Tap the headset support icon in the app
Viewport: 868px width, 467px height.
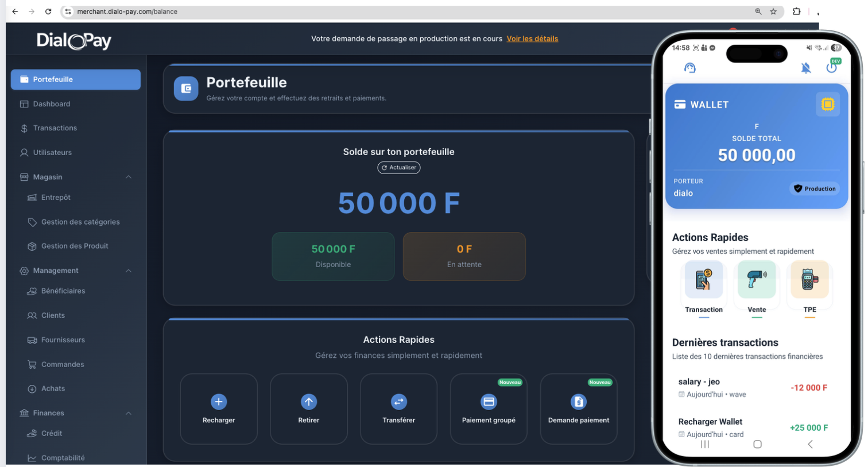[x=689, y=67]
